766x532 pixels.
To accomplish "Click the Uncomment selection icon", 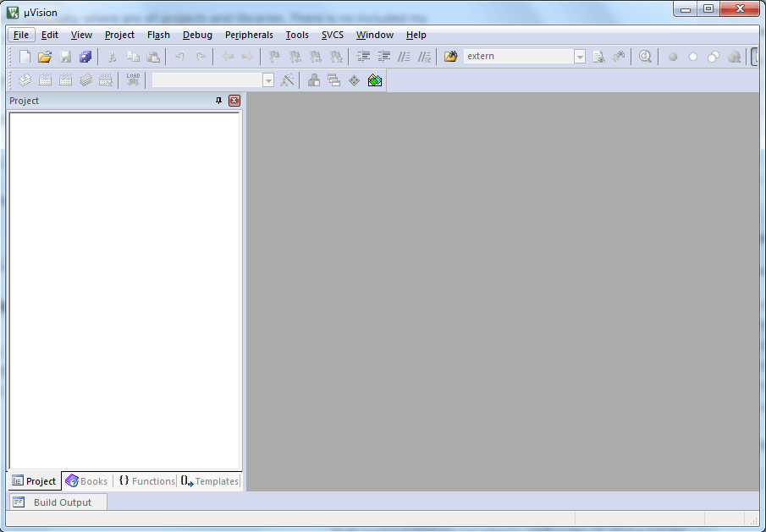I will (424, 57).
